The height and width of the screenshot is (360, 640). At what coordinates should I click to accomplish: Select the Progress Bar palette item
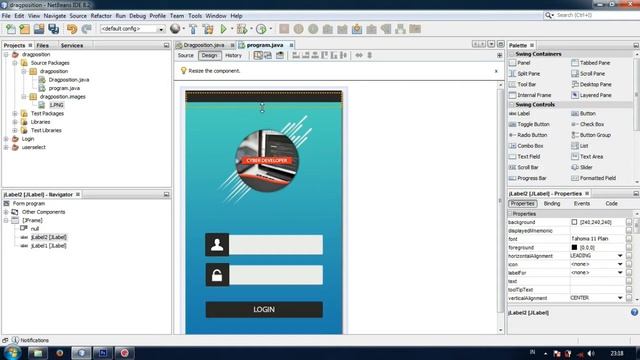point(528,178)
